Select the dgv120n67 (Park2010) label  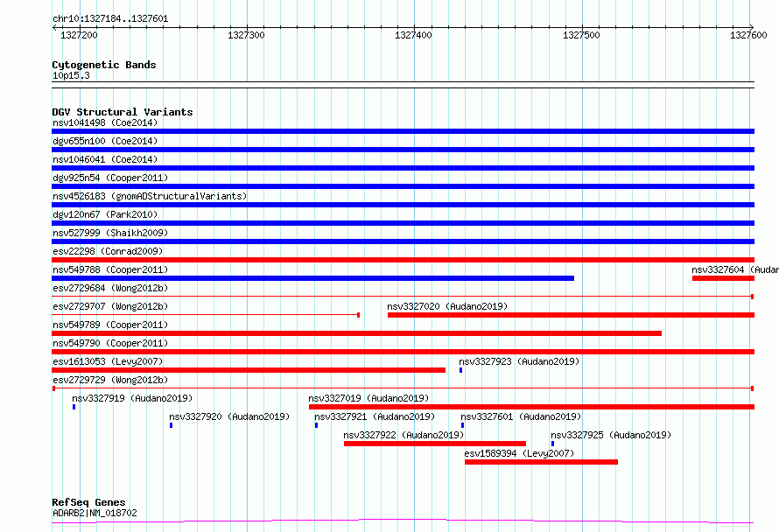pos(105,214)
